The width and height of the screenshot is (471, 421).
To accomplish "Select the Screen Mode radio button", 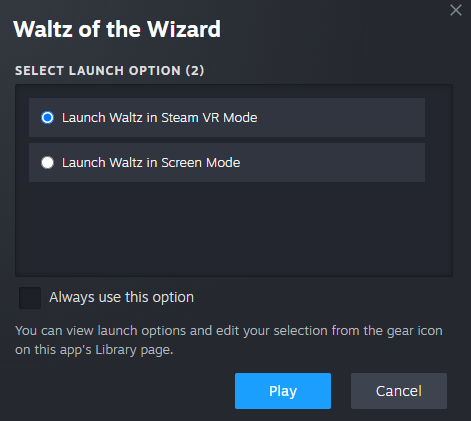I will (47, 163).
